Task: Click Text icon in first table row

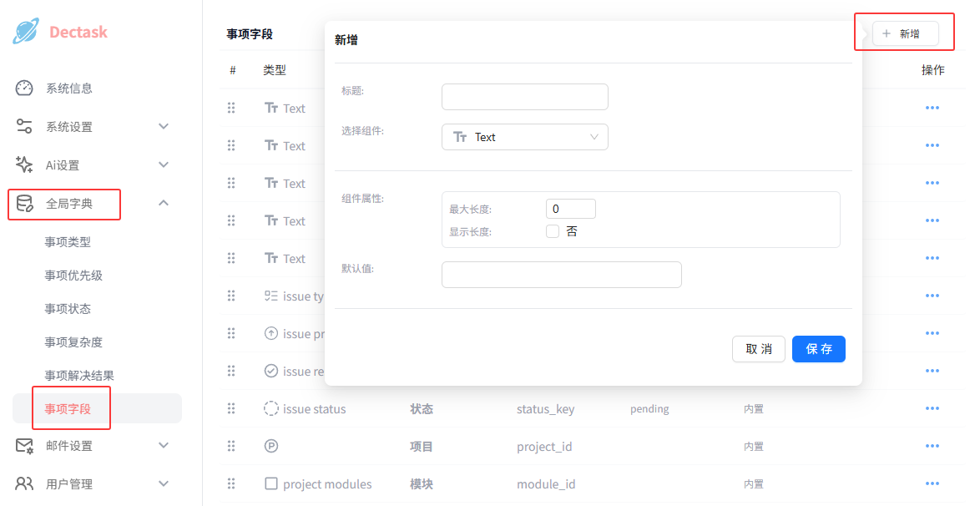Action: pos(270,108)
